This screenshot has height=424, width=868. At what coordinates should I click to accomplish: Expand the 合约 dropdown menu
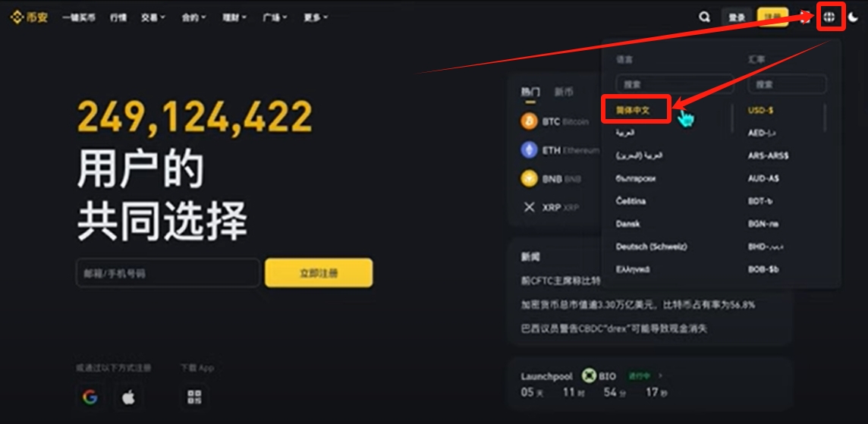[193, 17]
